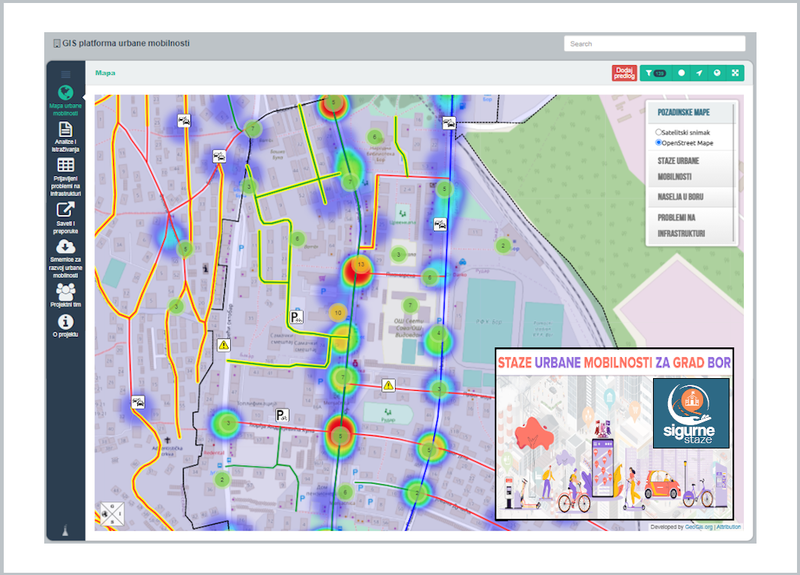Viewport: 800px width, 575px height.
Task: Click the fullscreen expand map icon
Action: tap(735, 73)
